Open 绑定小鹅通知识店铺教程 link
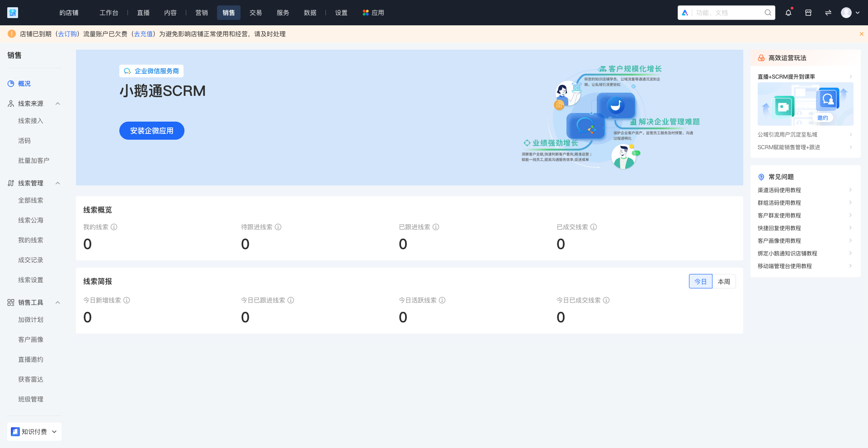868x448 pixels. tap(788, 253)
